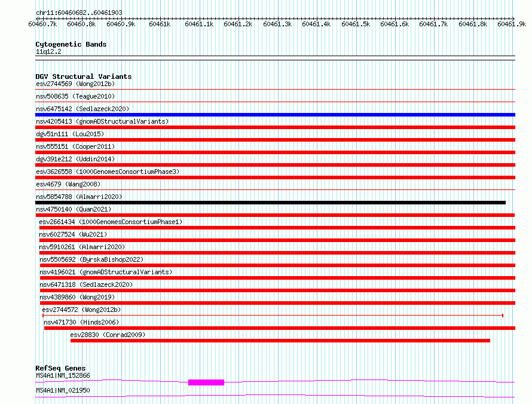532x404 pixels.
Task: Click ruler position 60461.3k
Action: [277, 24]
